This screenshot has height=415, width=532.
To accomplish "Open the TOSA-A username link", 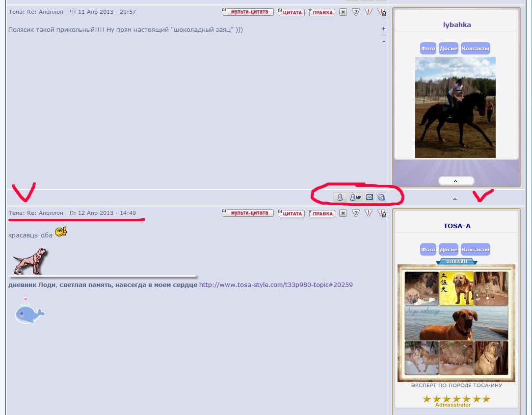I will pos(457,226).
